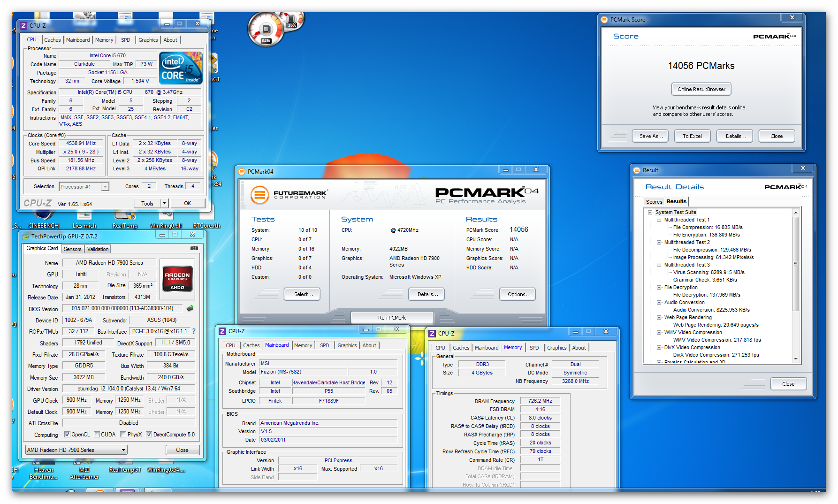The width and height of the screenshot is (838, 504).
Task: Click the question mark next to Bus Interface
Action: pos(193,331)
